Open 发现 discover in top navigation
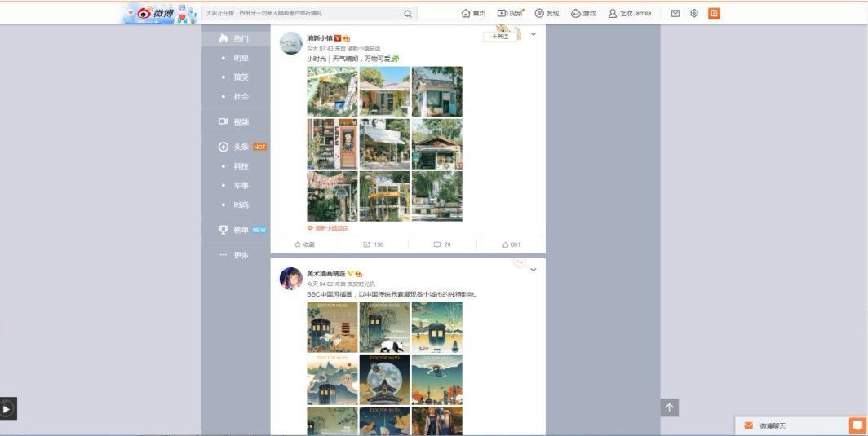The height and width of the screenshot is (436, 868). pos(547,13)
